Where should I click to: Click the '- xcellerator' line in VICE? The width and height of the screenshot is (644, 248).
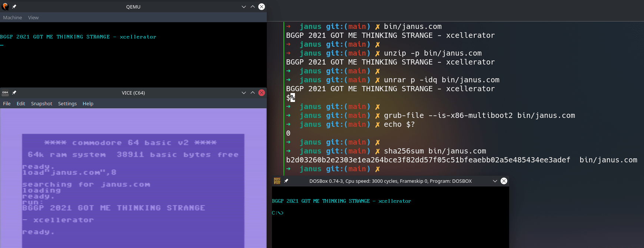(58, 220)
